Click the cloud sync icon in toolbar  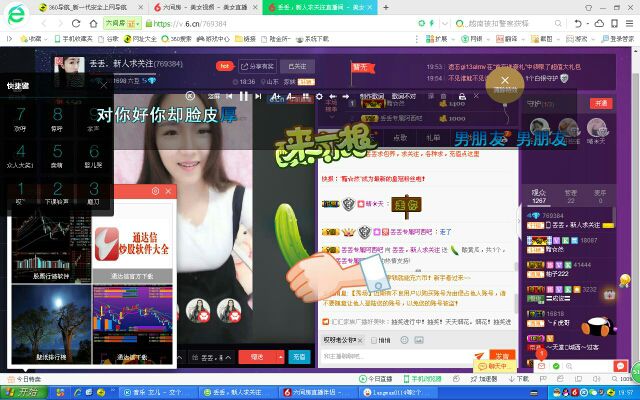599,24
